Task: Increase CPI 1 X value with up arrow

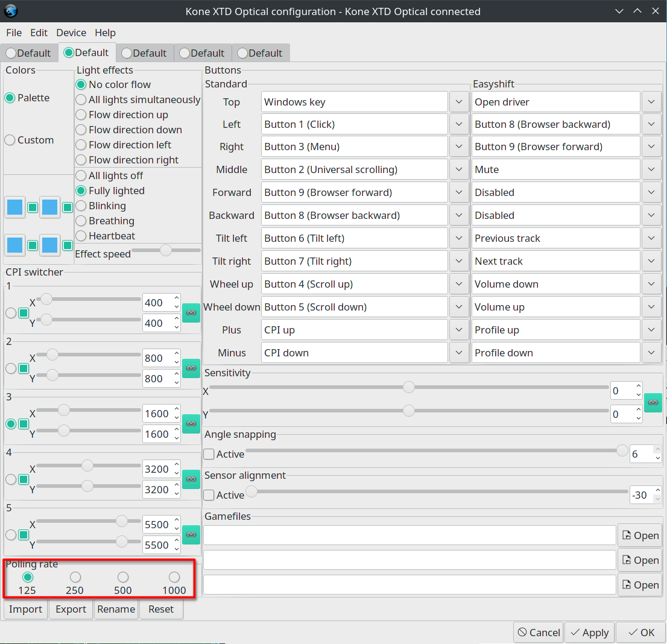Action: tap(177, 298)
